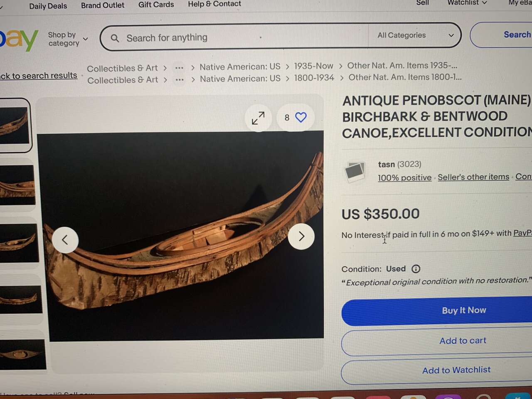This screenshot has width=532, height=399.
Task: Expand the second breadcrumb ellipsis
Action: click(180, 79)
